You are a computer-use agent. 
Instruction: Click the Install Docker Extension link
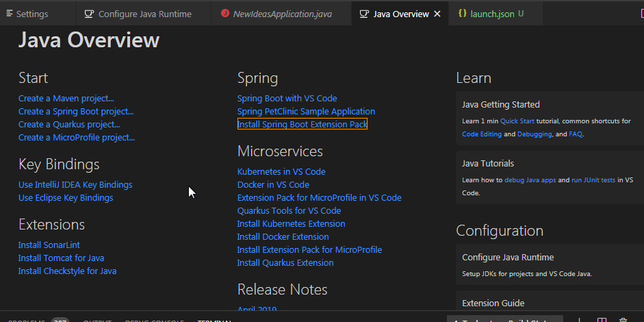tap(283, 237)
